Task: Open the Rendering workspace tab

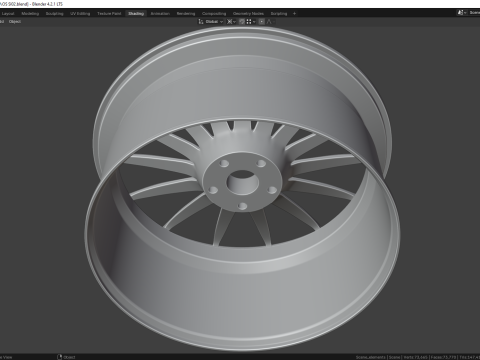Action: [x=186, y=14]
